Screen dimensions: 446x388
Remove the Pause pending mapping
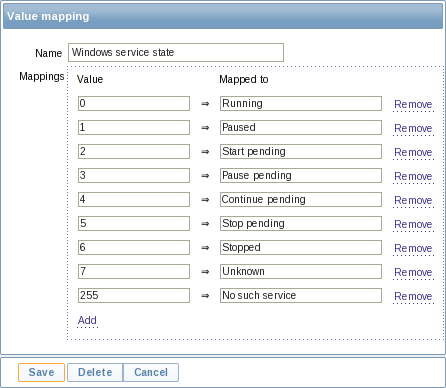click(x=413, y=176)
